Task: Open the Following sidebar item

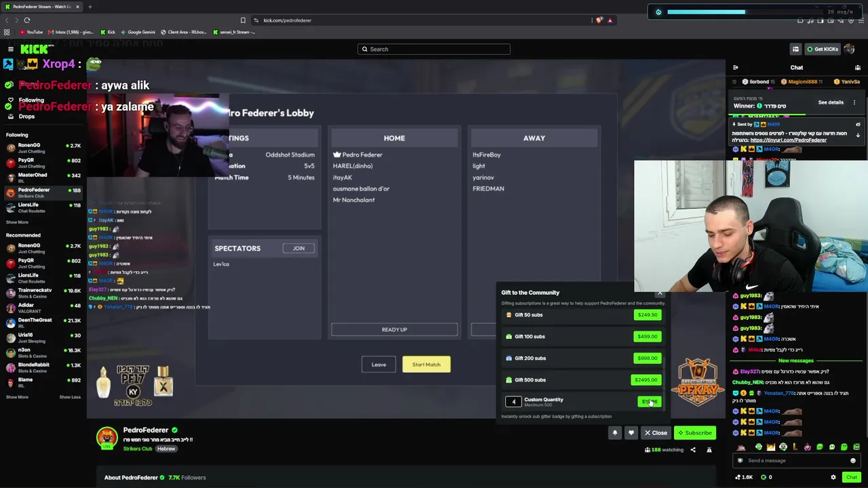Action: pos(31,100)
